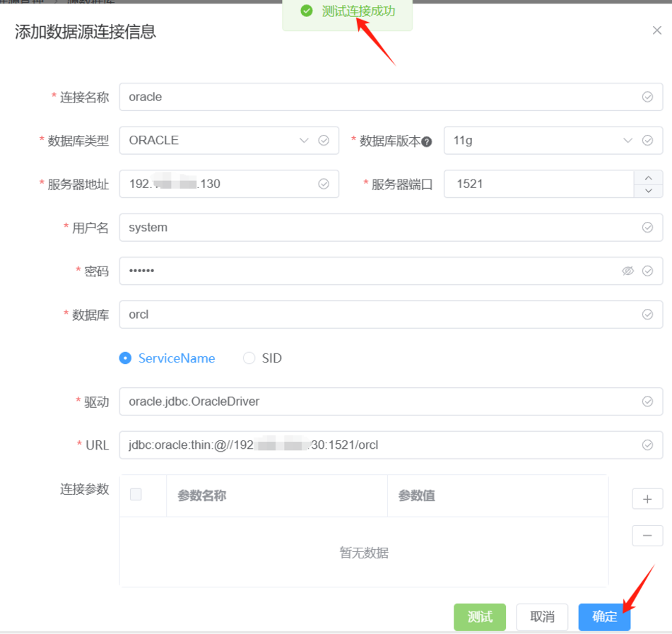Click the database version help icon
This screenshot has width=672, height=634.
pyautogui.click(x=427, y=141)
